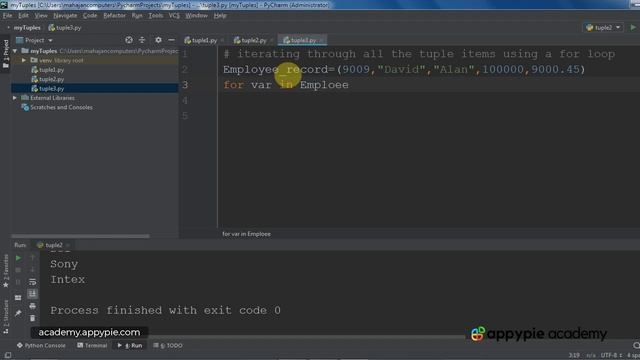Open the View menu

(41, 16)
